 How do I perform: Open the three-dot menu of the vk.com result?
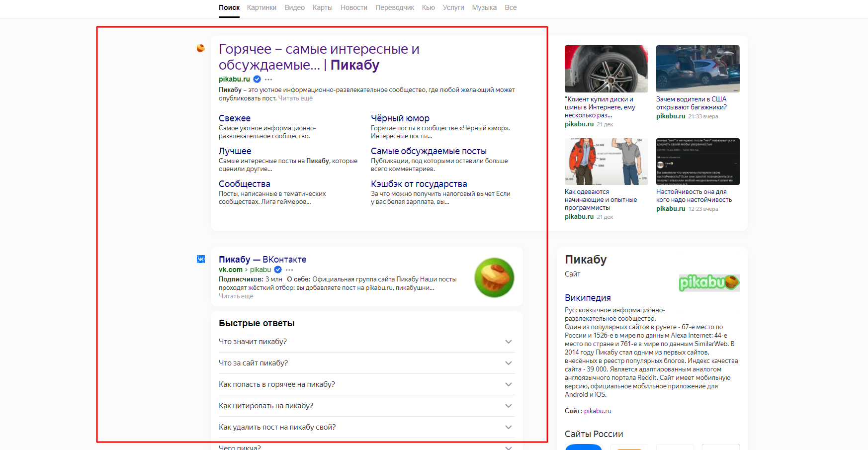pos(289,270)
